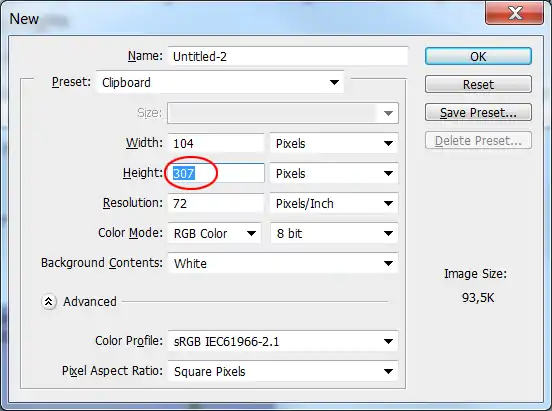Open the Color Profile sRGB dropdown
Image resolution: width=552 pixels, height=411 pixels.
[283, 341]
